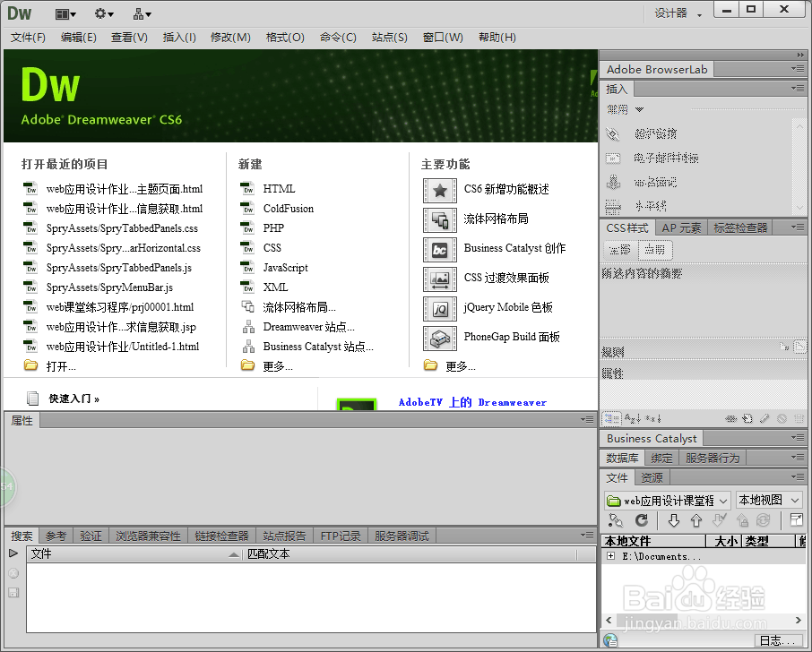Click the expand Files panel view icon
Screen dimensions: 812x652
[796, 520]
